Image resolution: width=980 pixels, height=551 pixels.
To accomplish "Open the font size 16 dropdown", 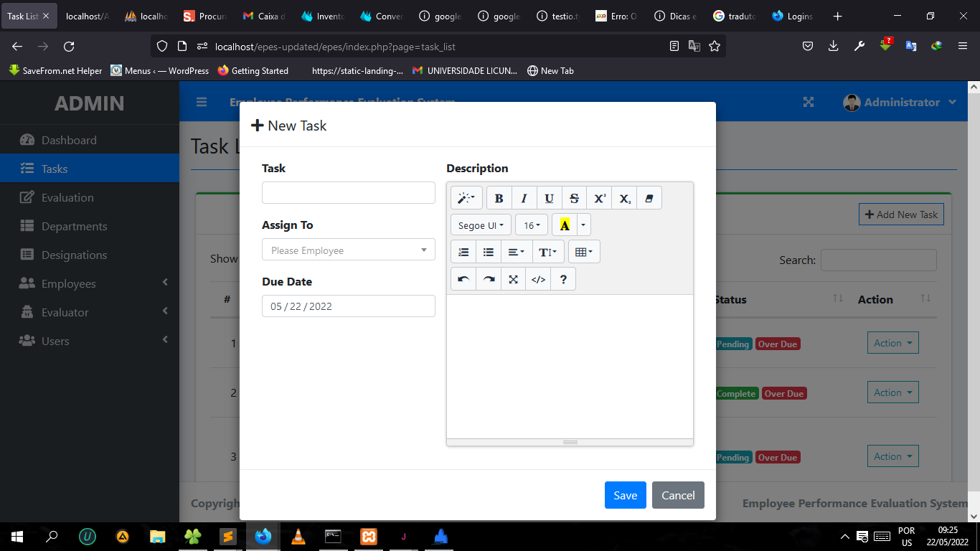I will tap(532, 225).
